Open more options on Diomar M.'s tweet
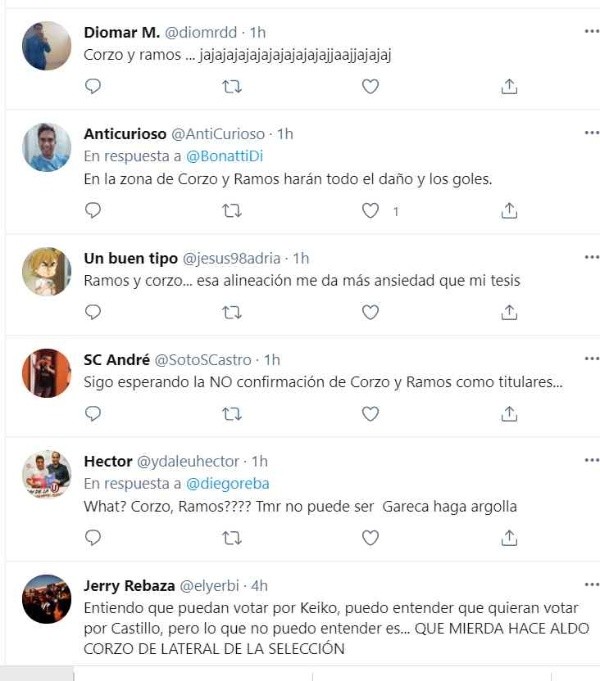The image size is (600, 681). pyautogui.click(x=591, y=31)
